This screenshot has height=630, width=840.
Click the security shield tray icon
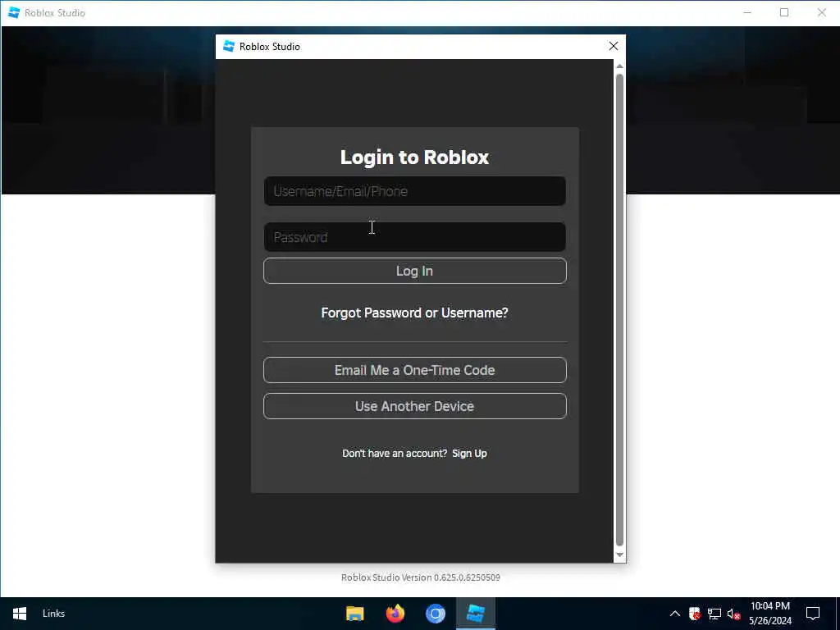[x=695, y=614]
